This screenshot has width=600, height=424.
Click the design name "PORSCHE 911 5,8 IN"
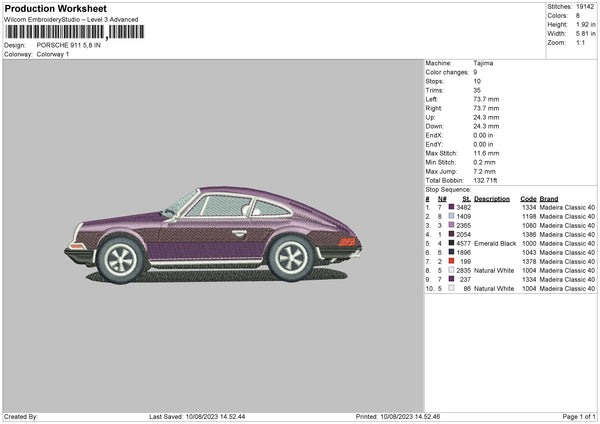tap(68, 45)
